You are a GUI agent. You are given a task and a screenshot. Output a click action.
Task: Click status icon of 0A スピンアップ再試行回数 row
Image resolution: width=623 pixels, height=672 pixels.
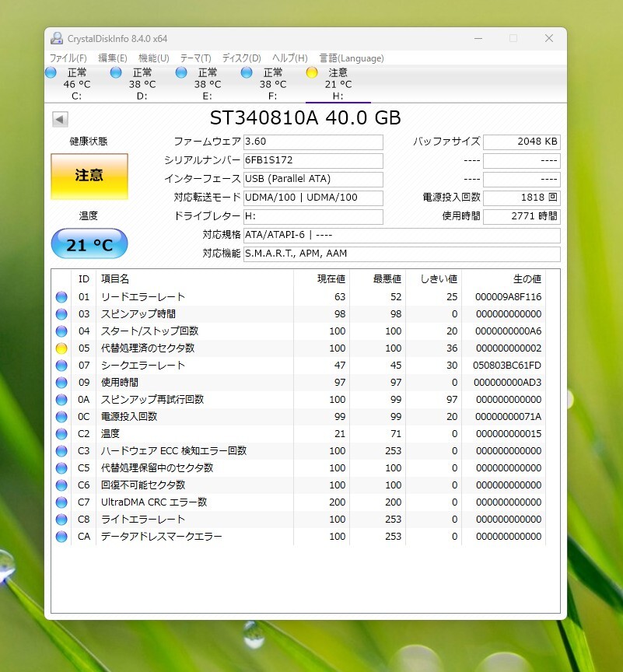pos(61,400)
